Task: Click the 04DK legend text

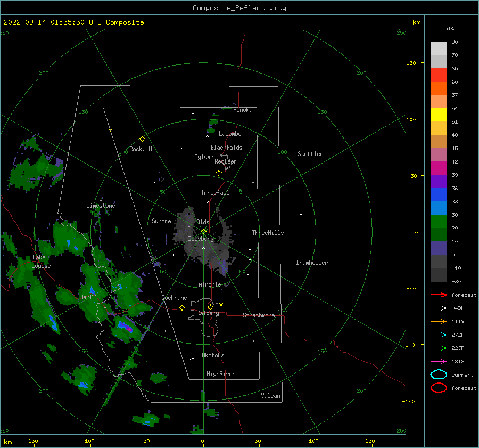Action: [458, 308]
